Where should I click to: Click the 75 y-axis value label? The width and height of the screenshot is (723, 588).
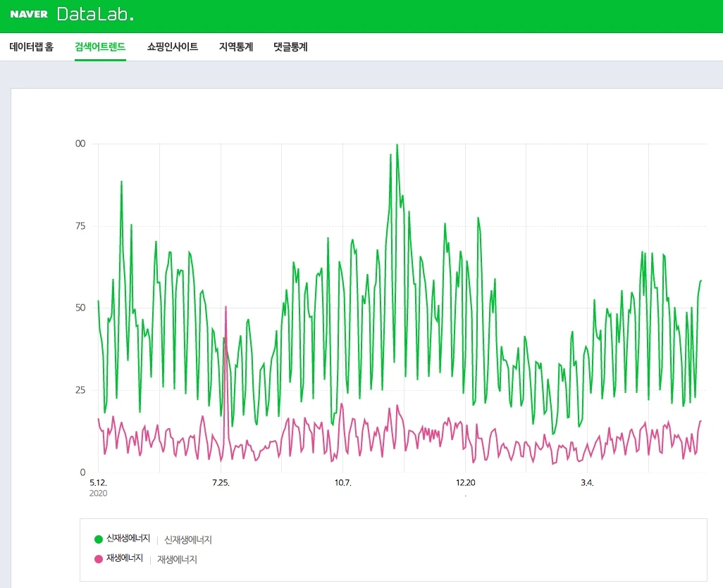[x=80, y=226]
